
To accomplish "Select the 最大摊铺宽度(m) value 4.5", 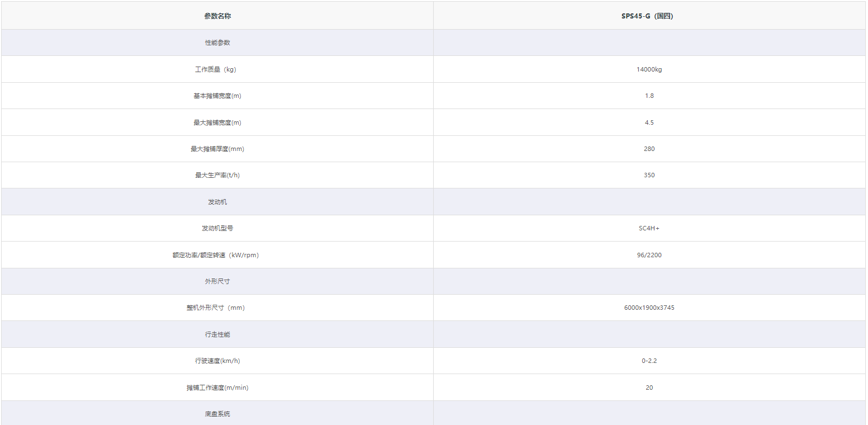I will (x=649, y=122).
